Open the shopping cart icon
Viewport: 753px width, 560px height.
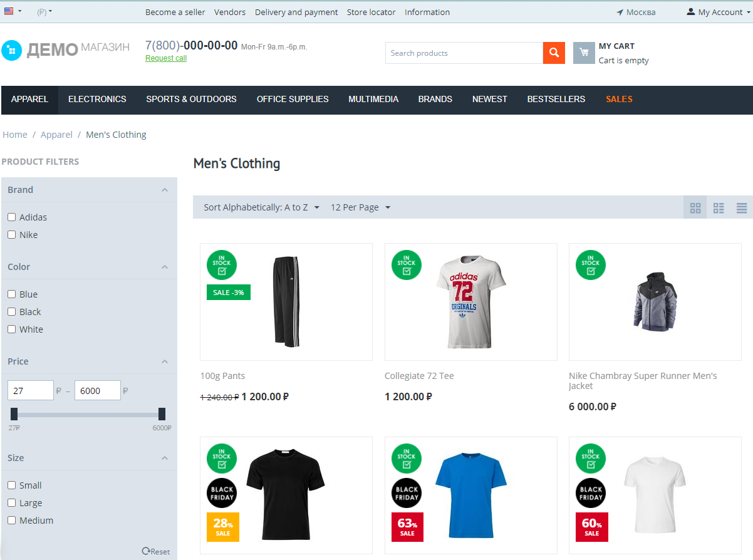pyautogui.click(x=584, y=53)
